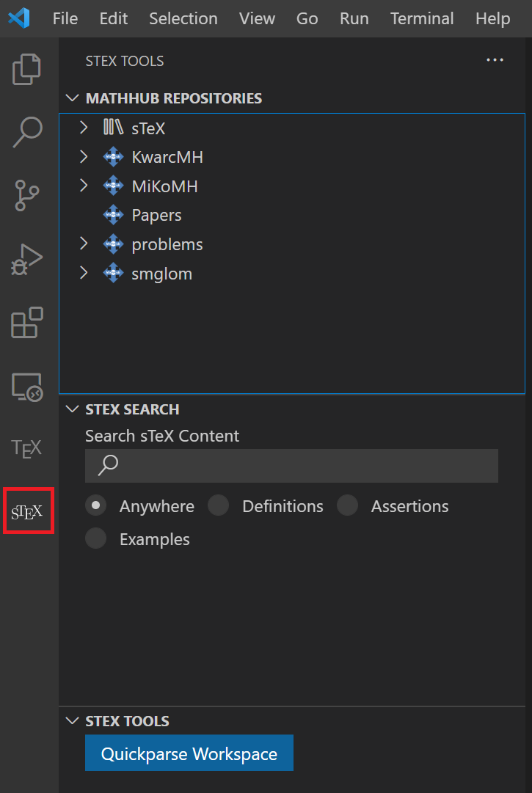
Task: Expand the smglom repository node
Action: coord(84,274)
